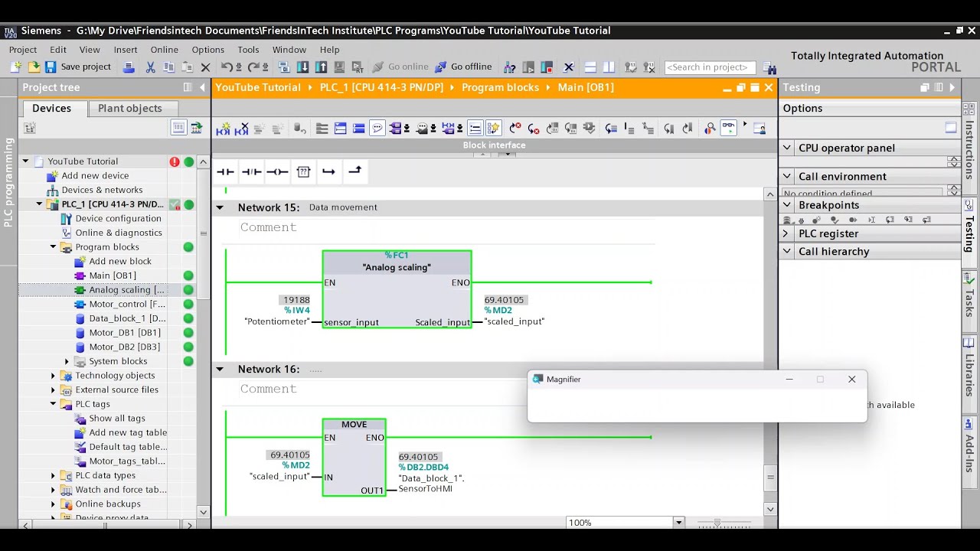This screenshot has width=980, height=551.
Task: Open Device configuration item
Action: pos(118,219)
